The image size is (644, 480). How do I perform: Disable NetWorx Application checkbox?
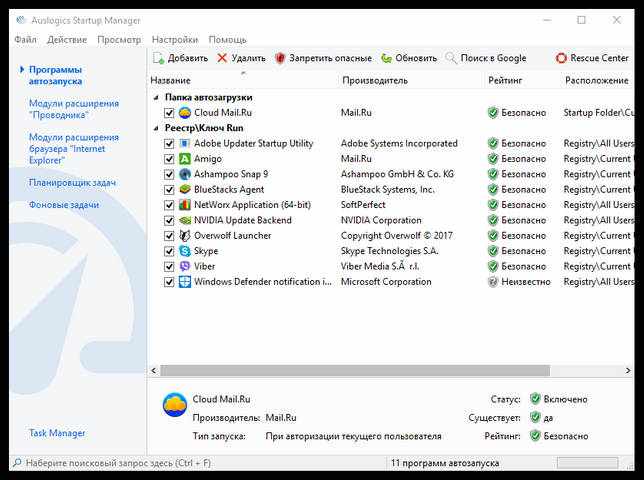pos(169,205)
